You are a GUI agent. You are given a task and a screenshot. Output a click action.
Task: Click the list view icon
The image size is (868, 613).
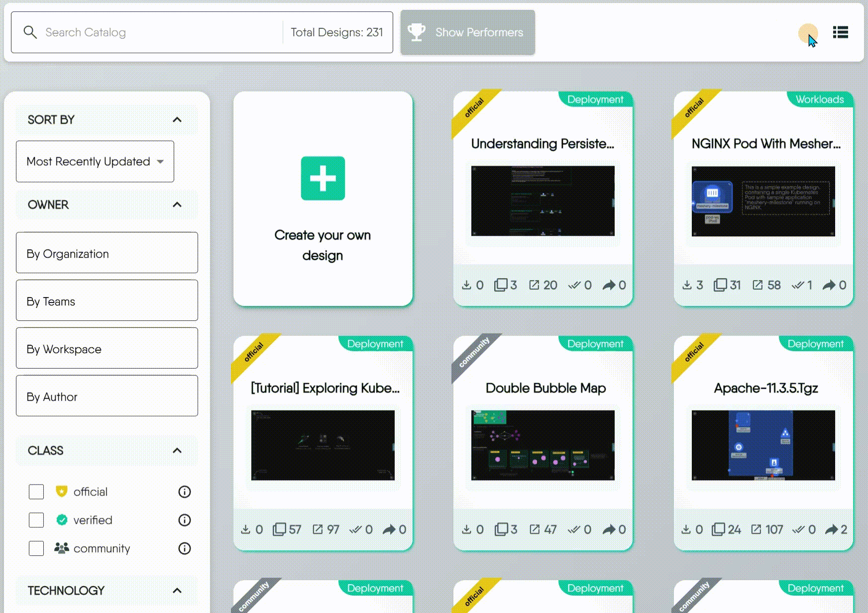(840, 32)
